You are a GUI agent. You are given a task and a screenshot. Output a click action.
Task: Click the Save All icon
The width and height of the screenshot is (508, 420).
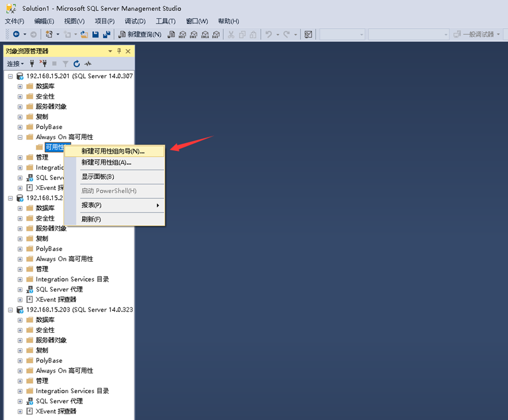coord(106,34)
